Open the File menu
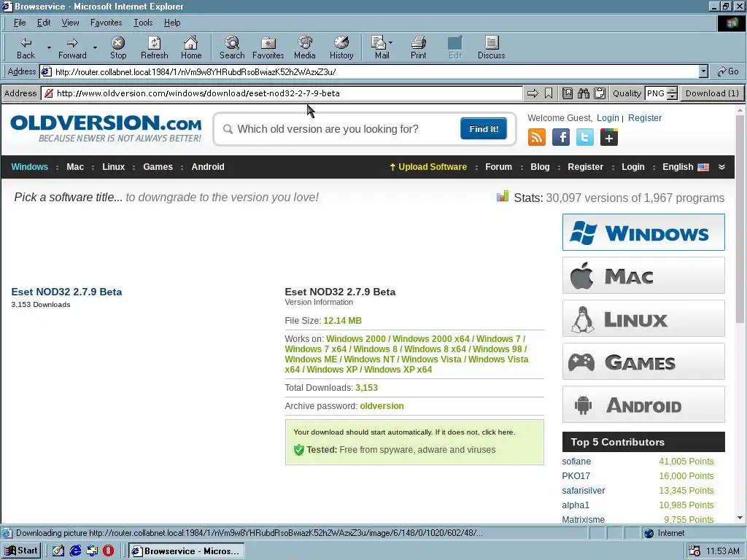The height and width of the screenshot is (560, 747). tap(20, 23)
